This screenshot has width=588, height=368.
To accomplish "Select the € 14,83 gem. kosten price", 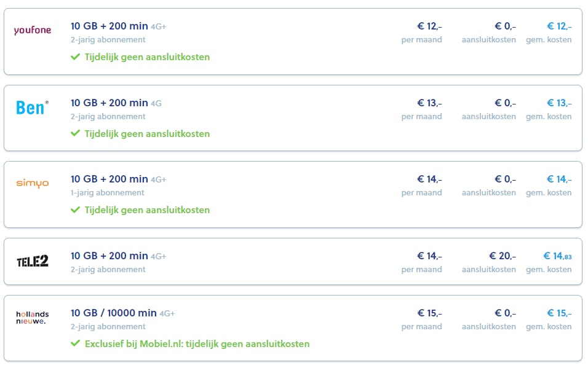I will pos(557,256).
